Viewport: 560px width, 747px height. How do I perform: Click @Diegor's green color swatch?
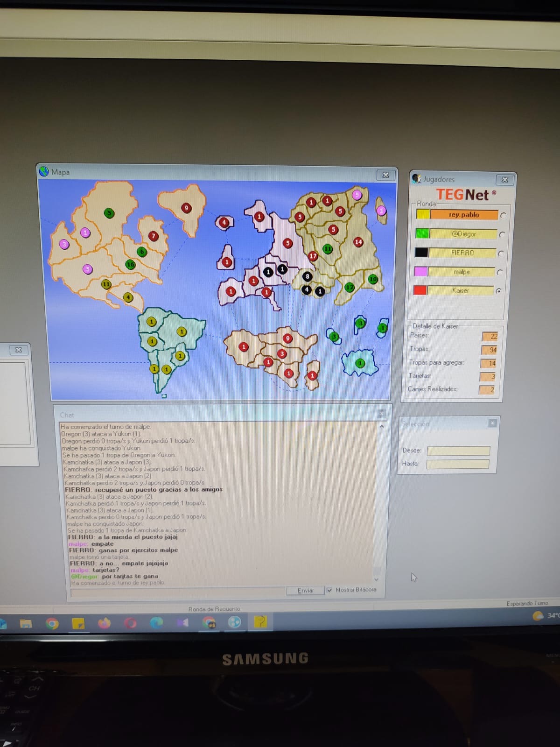422,233
